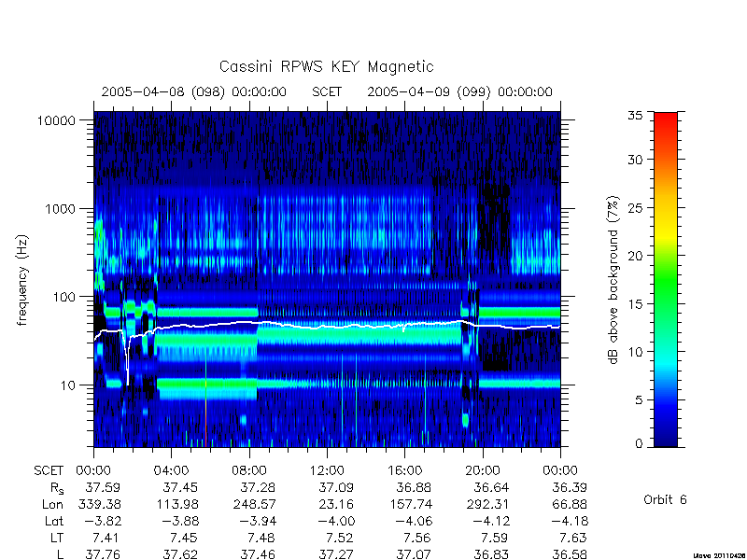Click the 100 tick label on frequency axis
Viewport: 747px width, 560px height.
(x=64, y=297)
